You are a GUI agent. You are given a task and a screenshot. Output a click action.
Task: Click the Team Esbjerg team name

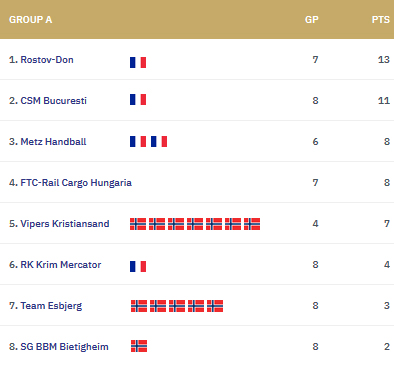(51, 306)
